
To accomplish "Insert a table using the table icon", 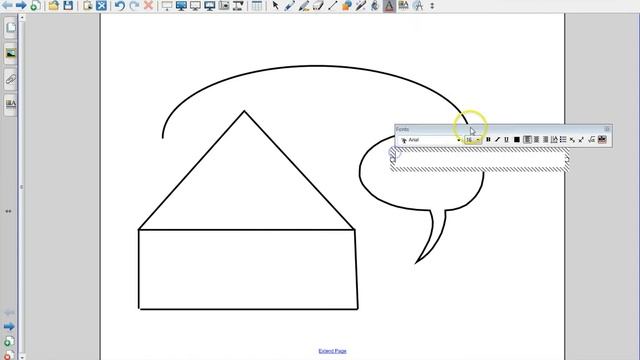I will pyautogui.click(x=257, y=5).
